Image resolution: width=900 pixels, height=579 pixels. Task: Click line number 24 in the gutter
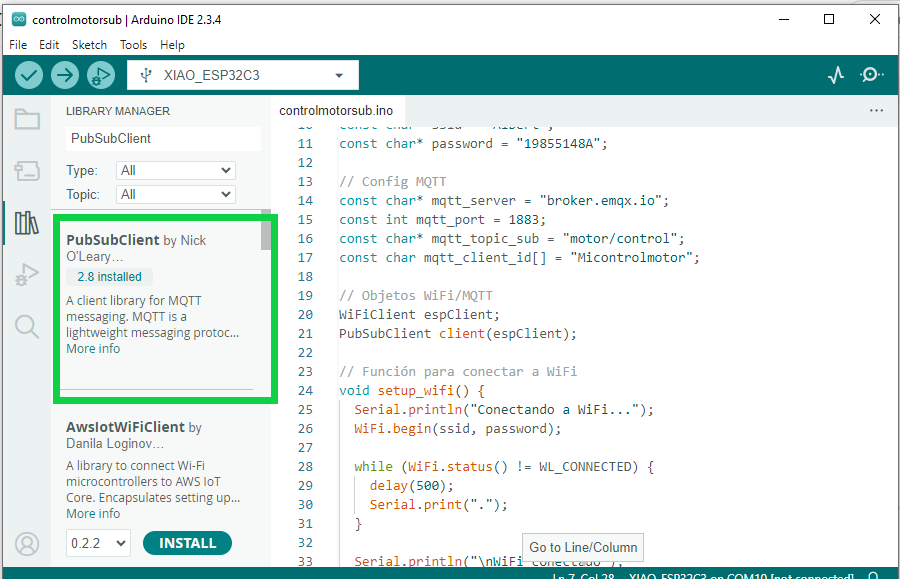coord(305,390)
